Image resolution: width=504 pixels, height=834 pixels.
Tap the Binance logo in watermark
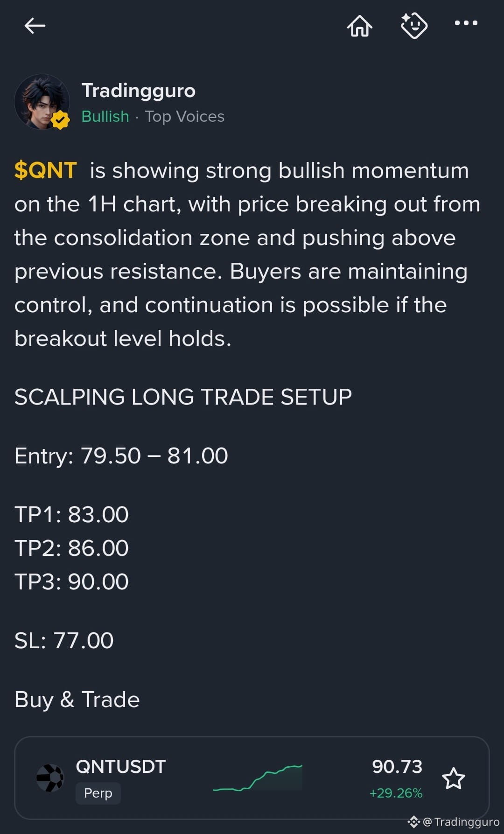tap(413, 822)
